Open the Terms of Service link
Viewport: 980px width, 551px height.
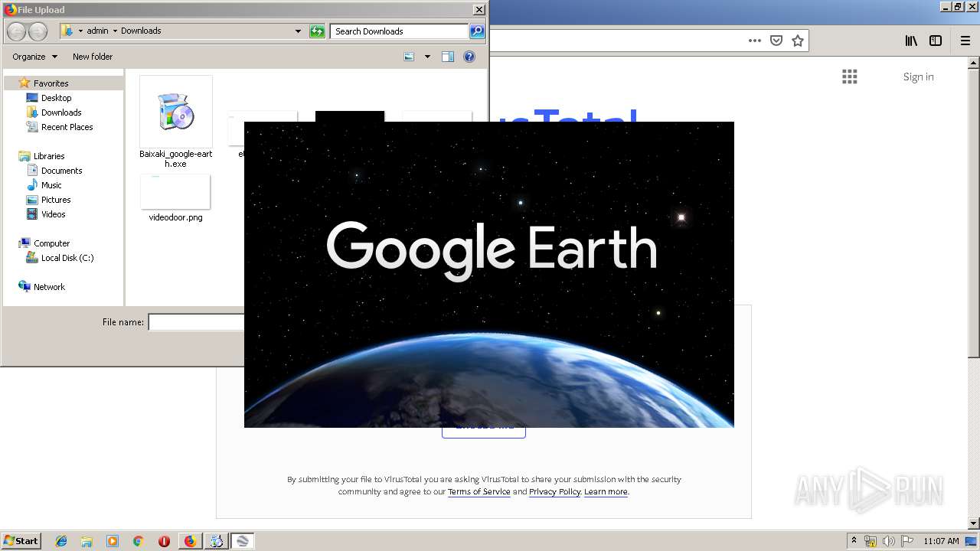coord(479,492)
